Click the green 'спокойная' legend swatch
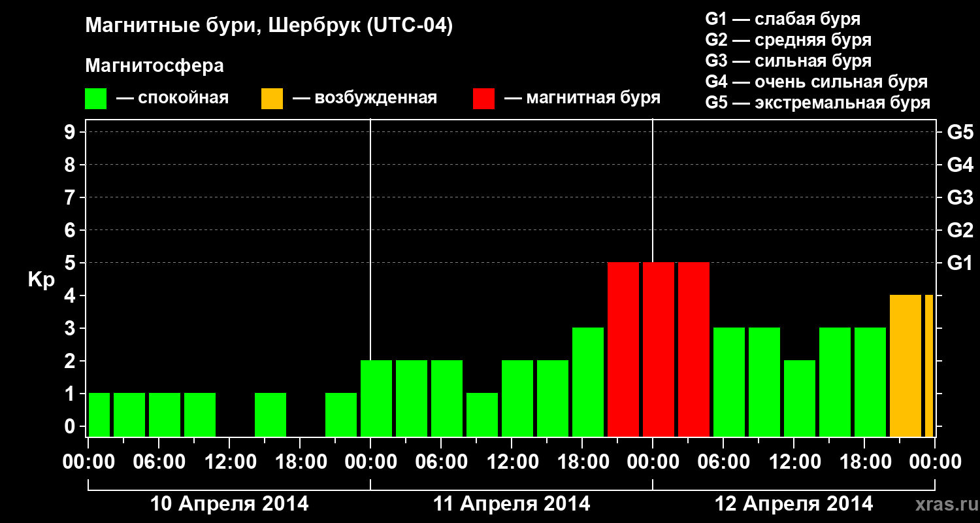Viewport: 980px width, 523px height. [96, 99]
